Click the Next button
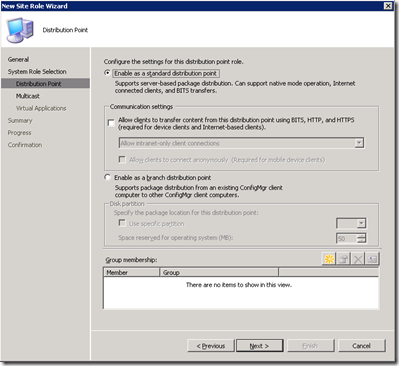The image size is (399, 366). click(260, 346)
